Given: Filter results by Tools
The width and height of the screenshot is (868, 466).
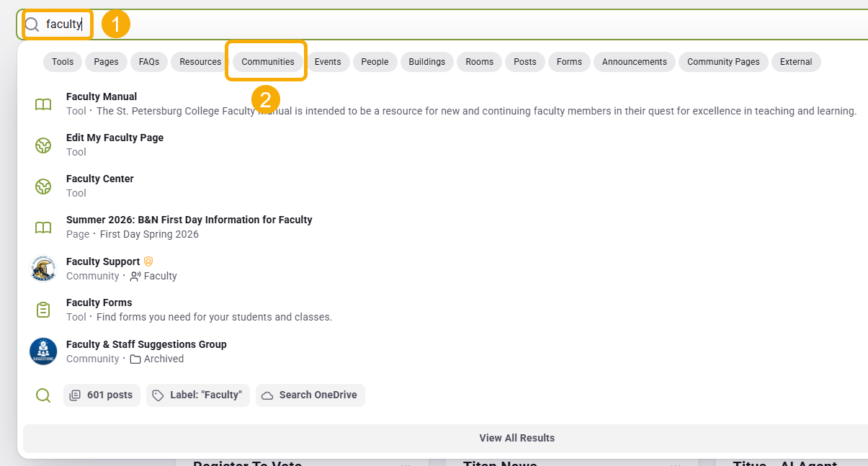Looking at the screenshot, I should (x=63, y=62).
